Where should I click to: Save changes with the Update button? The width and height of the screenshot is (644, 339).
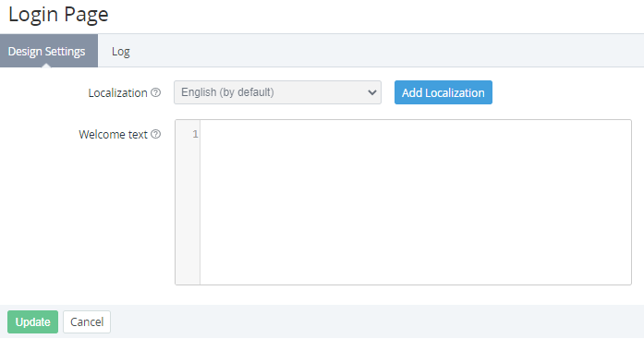pos(33,321)
